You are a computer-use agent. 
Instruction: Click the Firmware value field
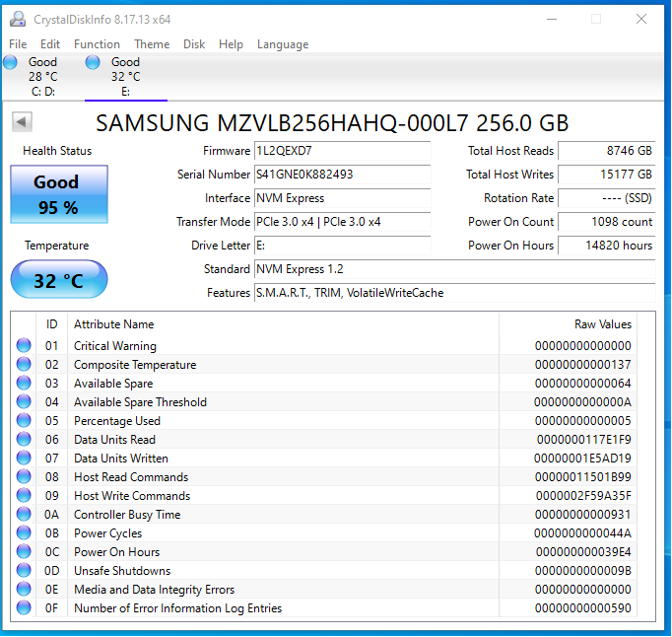click(342, 151)
